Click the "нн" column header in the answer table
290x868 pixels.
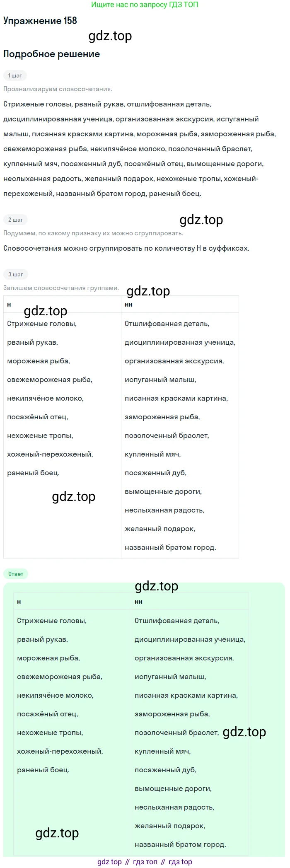pos(138,602)
